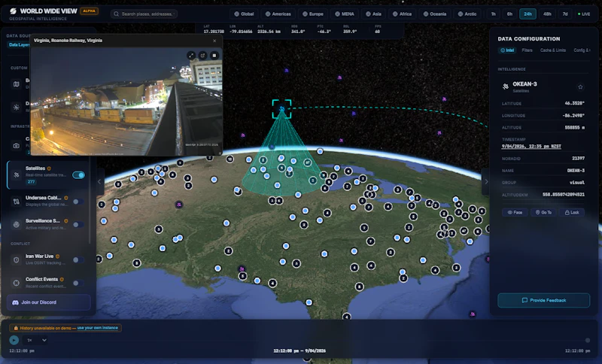
Task: Turn on Iran War Live toggle
Action: (x=78, y=259)
